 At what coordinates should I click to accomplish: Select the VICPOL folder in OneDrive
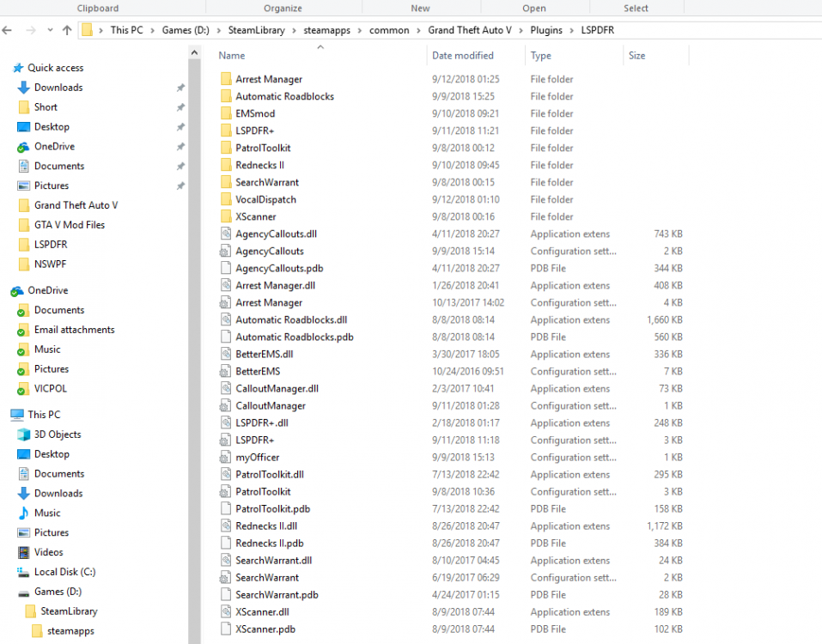(x=51, y=389)
